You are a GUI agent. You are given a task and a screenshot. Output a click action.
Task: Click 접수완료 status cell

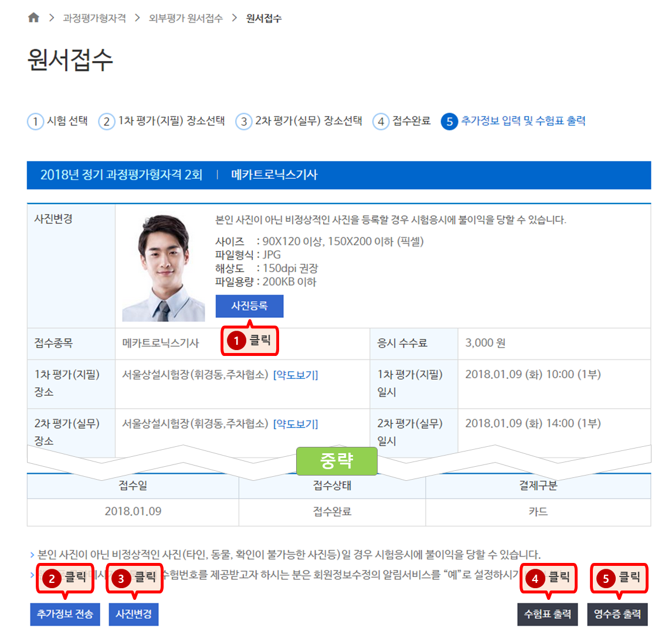(x=332, y=511)
